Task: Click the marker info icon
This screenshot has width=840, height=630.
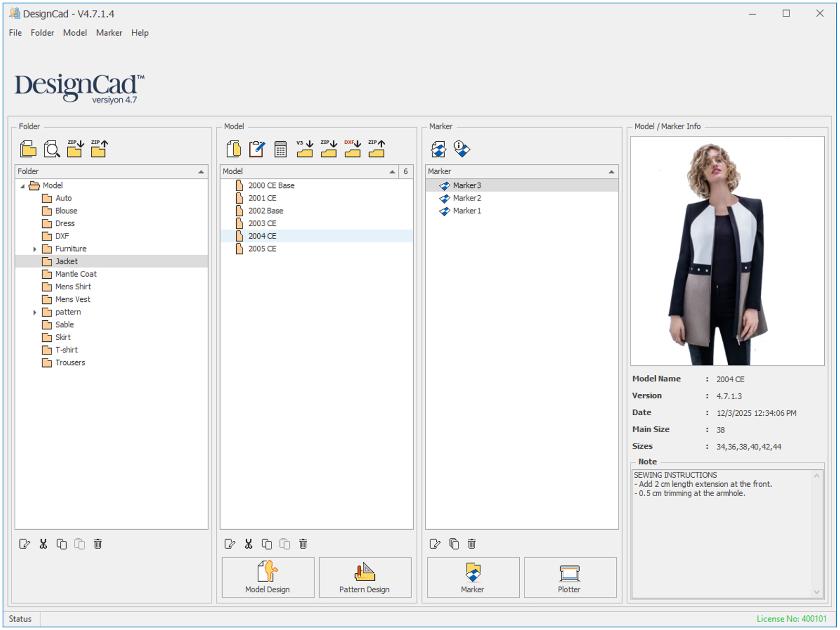Action: coord(462,149)
